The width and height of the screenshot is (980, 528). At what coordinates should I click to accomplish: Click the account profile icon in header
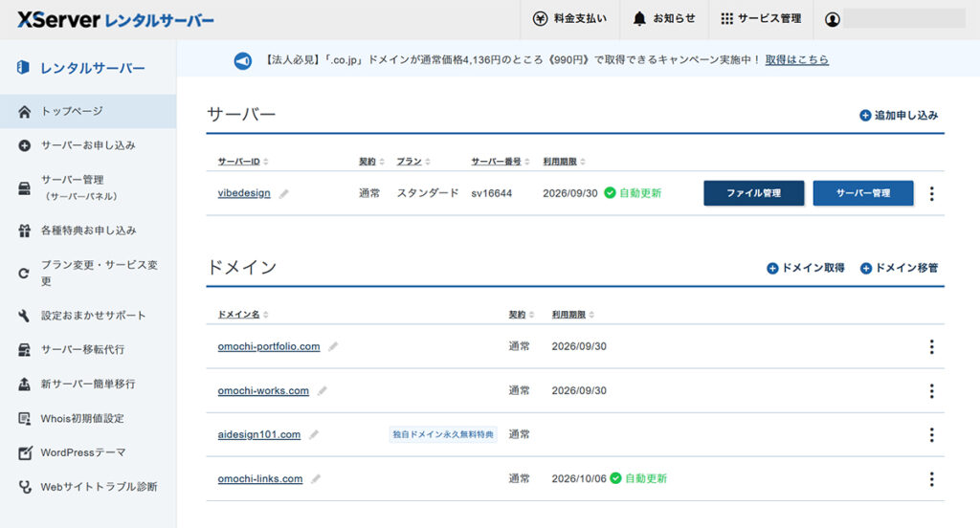[832, 19]
